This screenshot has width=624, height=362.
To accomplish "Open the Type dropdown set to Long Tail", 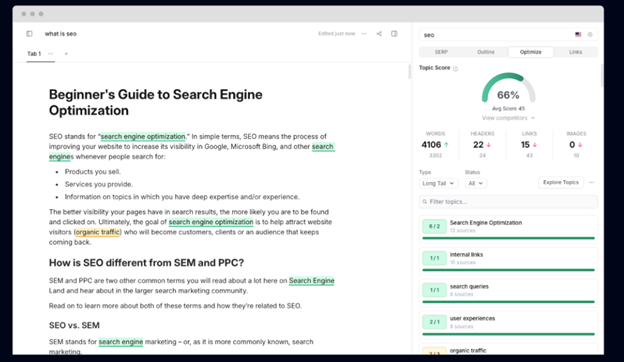I will point(438,183).
